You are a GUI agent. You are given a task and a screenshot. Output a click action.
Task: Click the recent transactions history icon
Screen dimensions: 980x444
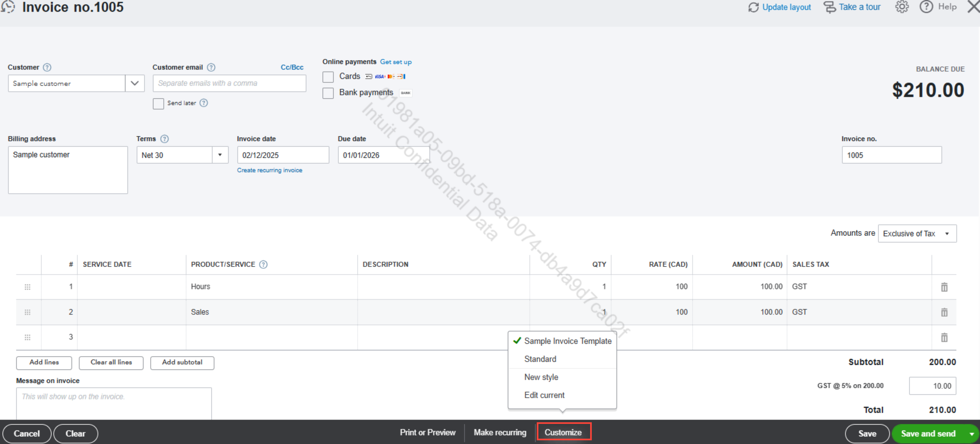tap(8, 7)
